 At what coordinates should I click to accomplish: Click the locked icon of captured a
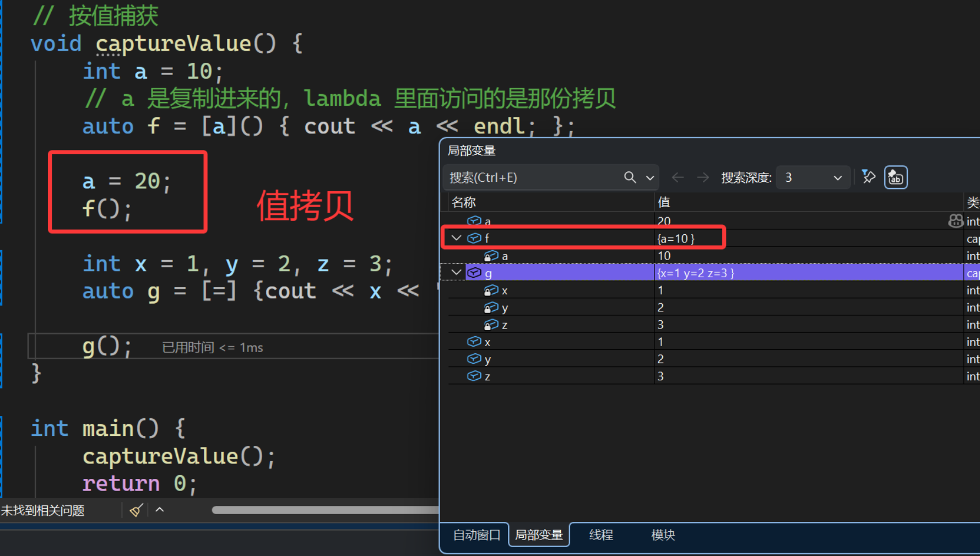tap(491, 256)
